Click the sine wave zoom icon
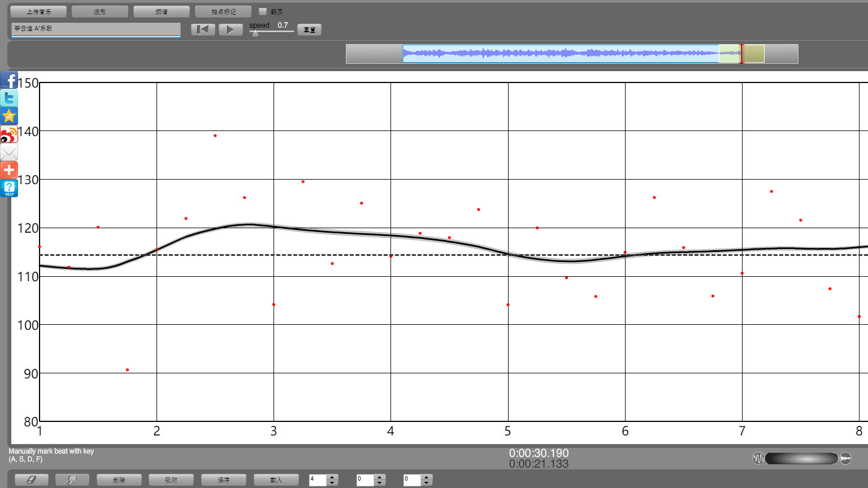 (758, 458)
